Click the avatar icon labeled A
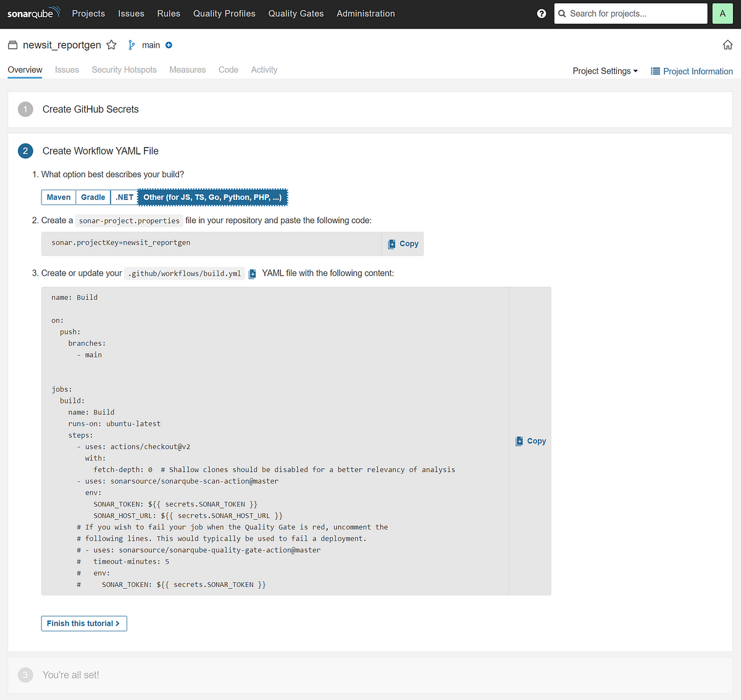Viewport: 741px width, 700px height. (x=722, y=13)
